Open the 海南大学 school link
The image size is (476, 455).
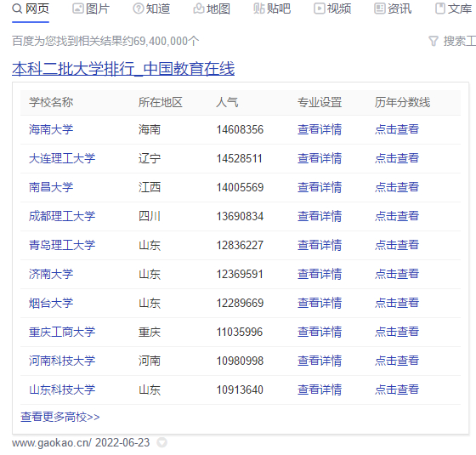[x=51, y=129]
